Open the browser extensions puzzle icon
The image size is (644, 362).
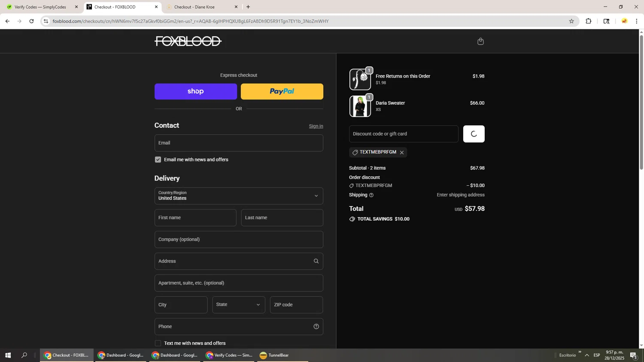tap(589, 21)
